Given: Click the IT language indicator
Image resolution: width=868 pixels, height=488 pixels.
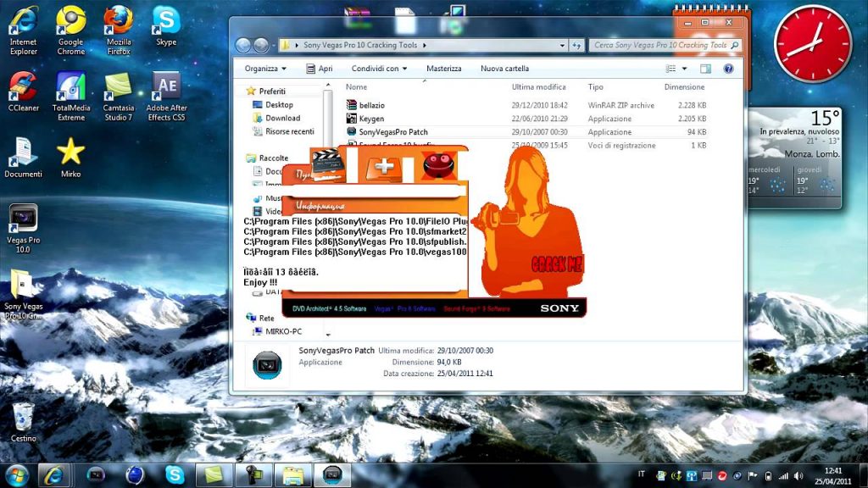Looking at the screenshot, I should [x=642, y=474].
